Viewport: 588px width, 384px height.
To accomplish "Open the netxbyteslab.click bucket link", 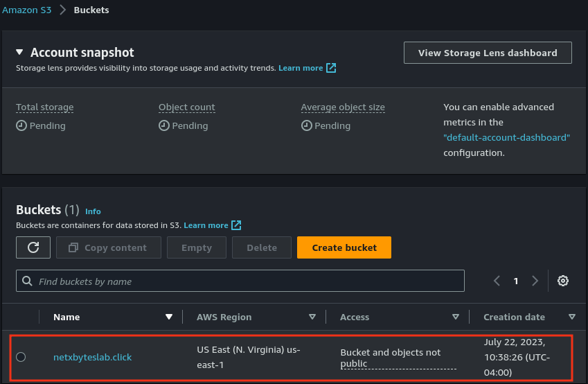I will (92, 357).
